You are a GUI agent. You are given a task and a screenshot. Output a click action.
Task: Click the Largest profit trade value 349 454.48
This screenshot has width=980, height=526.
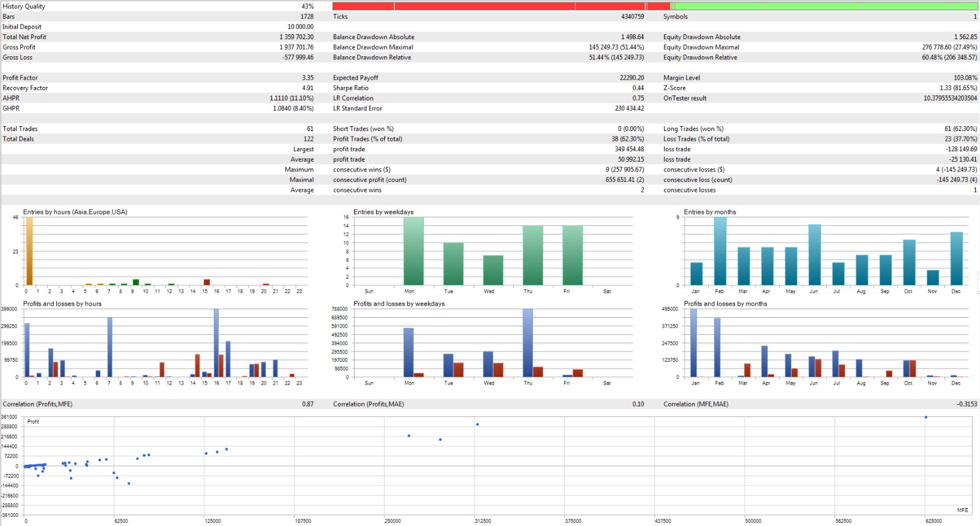coord(630,149)
